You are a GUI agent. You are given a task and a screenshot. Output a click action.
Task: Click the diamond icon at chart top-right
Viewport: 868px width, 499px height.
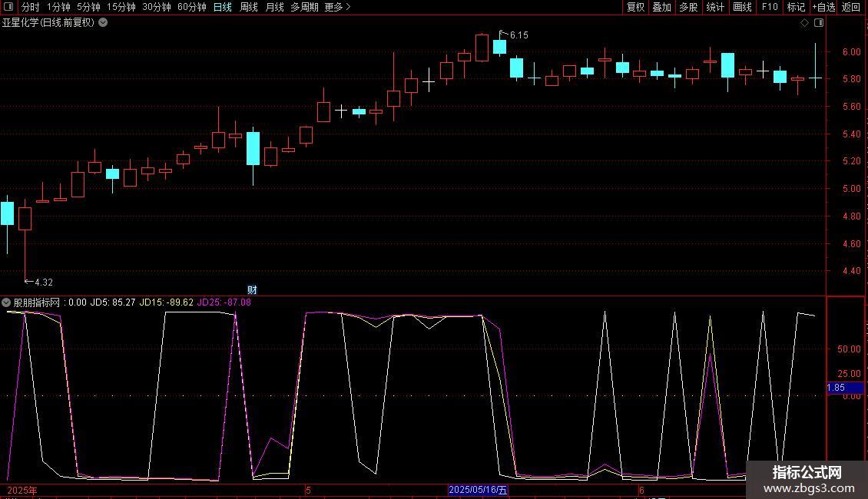[x=805, y=23]
